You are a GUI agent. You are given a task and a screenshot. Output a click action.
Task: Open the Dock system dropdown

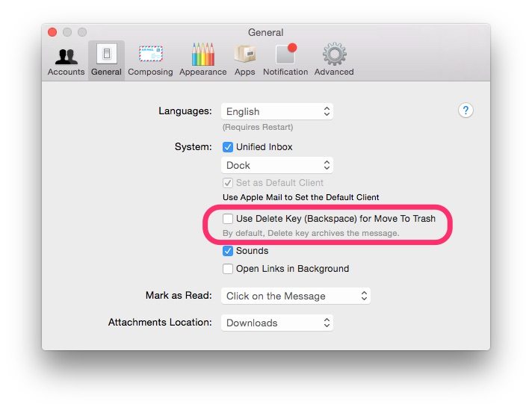[x=277, y=165]
